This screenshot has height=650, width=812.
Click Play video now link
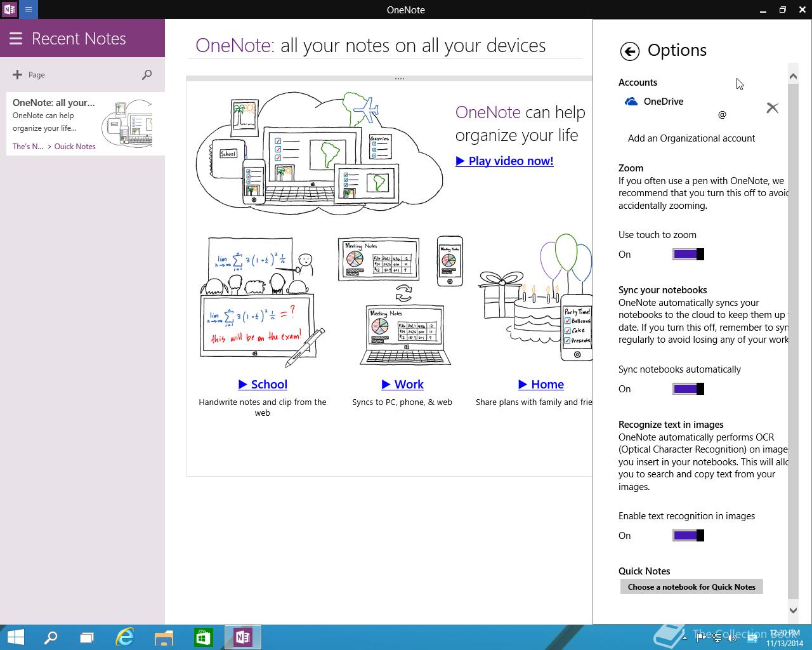click(504, 161)
